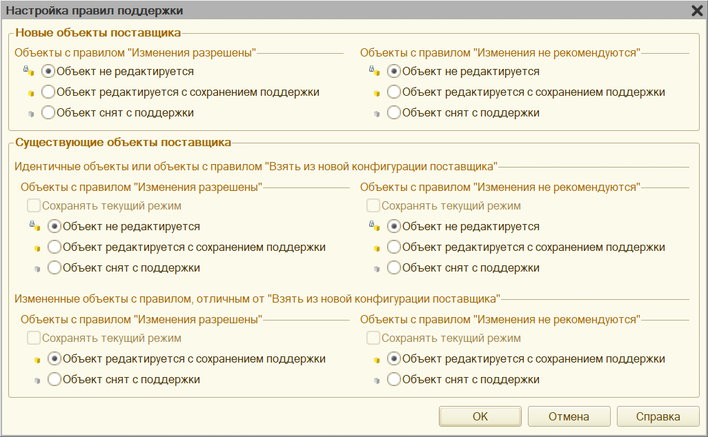Click gray cube icon in changed objects "Изменения не рекомендуются" group
The width and height of the screenshot is (708, 437).
pyautogui.click(x=377, y=381)
